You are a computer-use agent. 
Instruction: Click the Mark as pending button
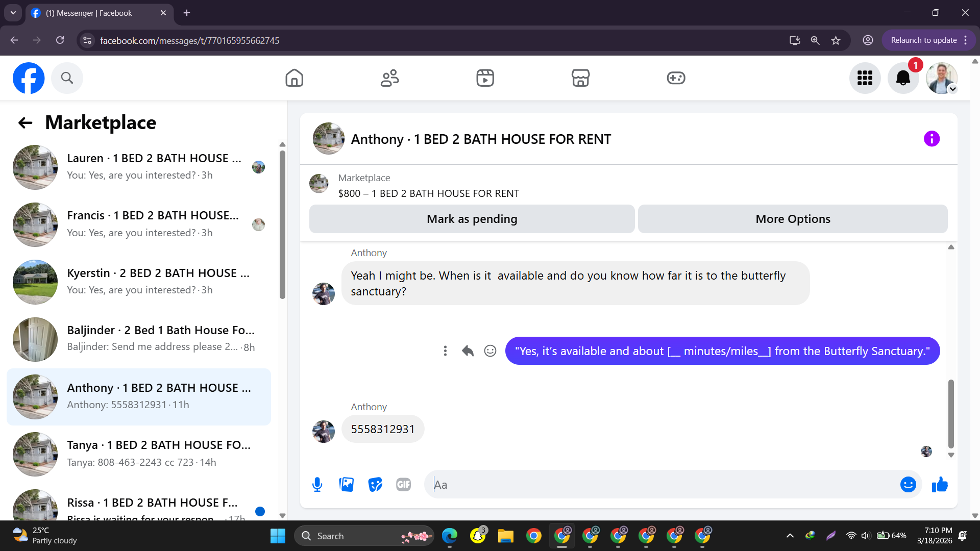(472, 219)
